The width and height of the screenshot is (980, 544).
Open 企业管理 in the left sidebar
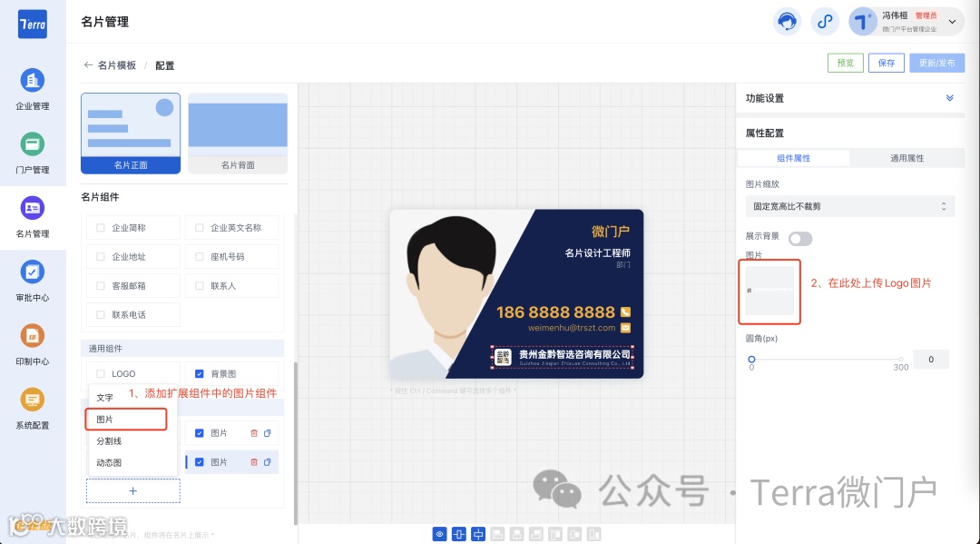(33, 89)
